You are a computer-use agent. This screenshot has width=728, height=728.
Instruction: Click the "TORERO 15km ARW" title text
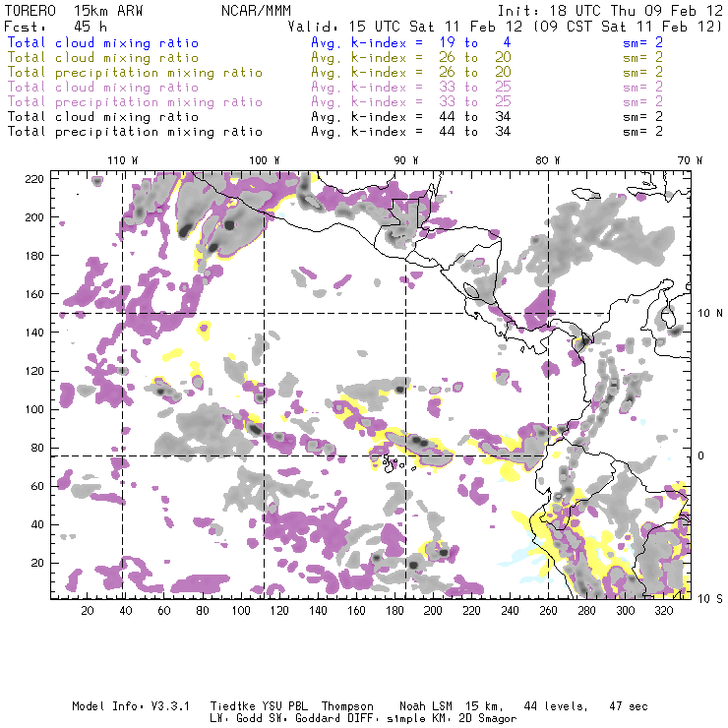[74, 11]
